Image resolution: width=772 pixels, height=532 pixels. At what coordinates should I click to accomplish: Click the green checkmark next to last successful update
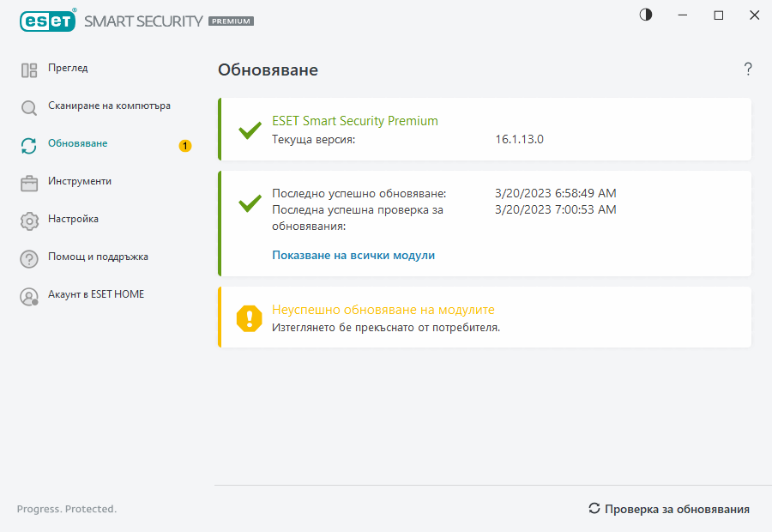[249, 203]
